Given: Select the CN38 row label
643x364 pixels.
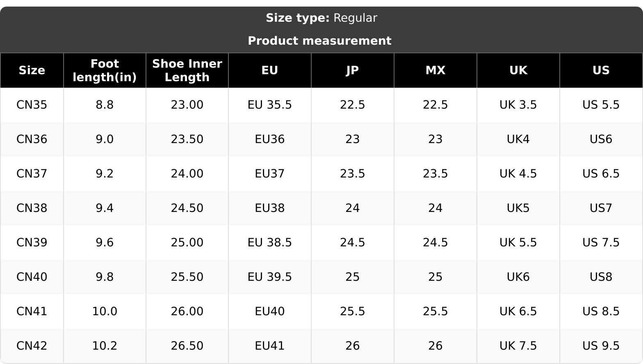Looking at the screenshot, I should [32, 208].
